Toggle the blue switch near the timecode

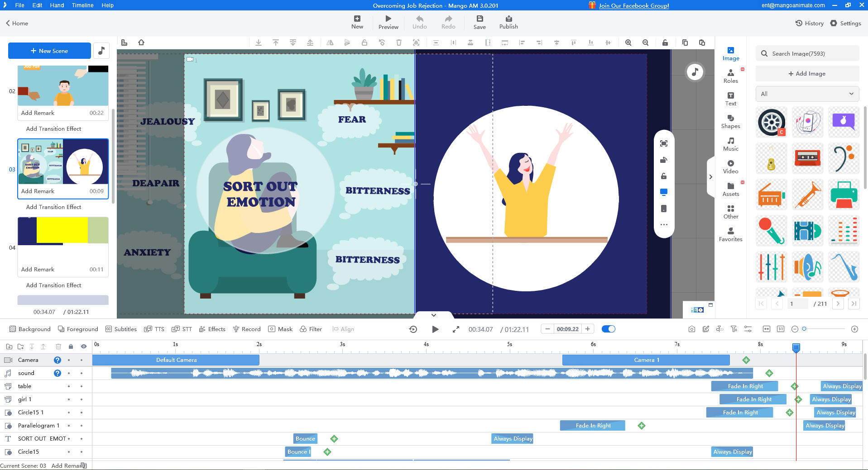(609, 329)
